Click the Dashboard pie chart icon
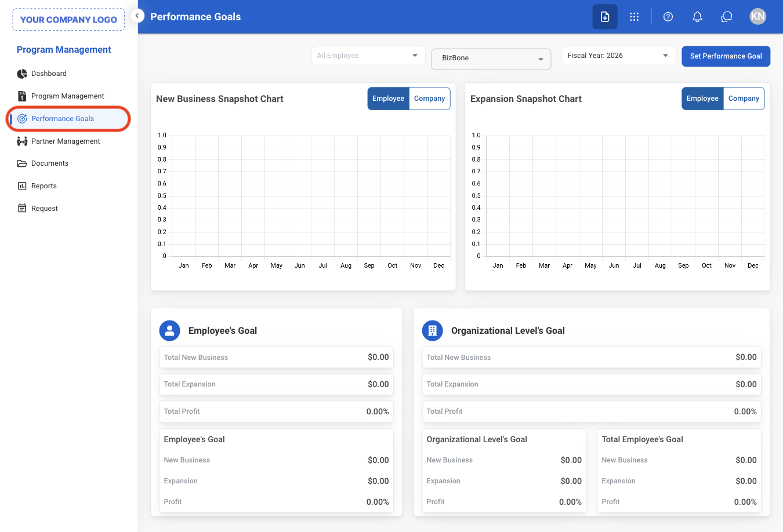The width and height of the screenshot is (783, 532). click(22, 74)
